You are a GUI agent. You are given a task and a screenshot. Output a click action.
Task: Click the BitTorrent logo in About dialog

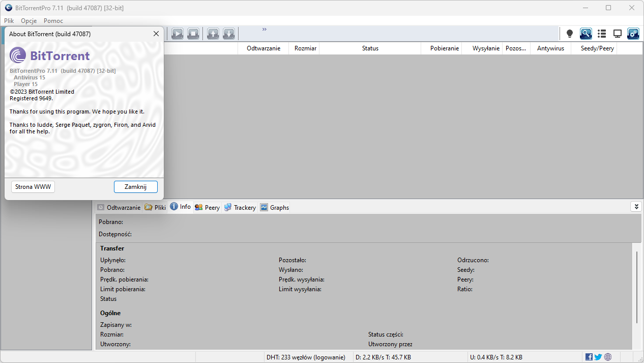[50, 55]
